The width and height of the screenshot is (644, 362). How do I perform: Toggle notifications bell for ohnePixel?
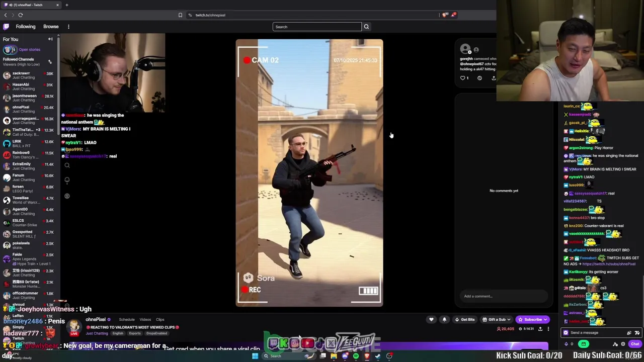coord(444,319)
